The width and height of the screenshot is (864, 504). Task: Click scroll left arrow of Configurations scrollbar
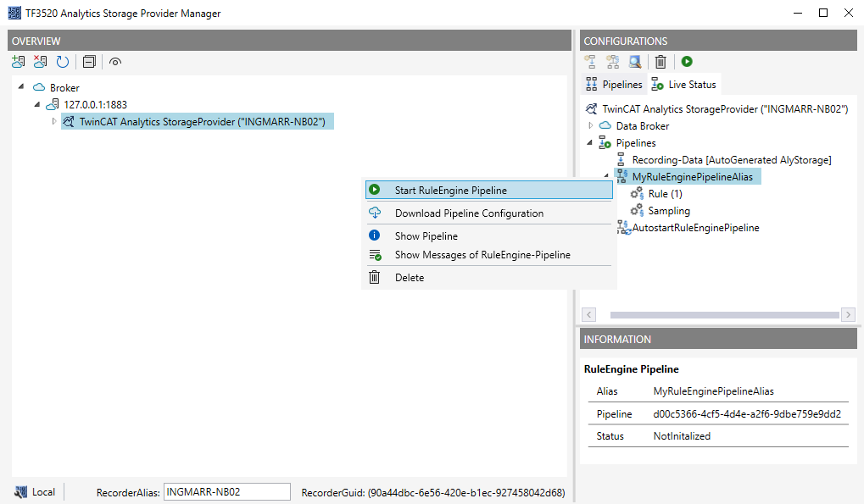[588, 315]
